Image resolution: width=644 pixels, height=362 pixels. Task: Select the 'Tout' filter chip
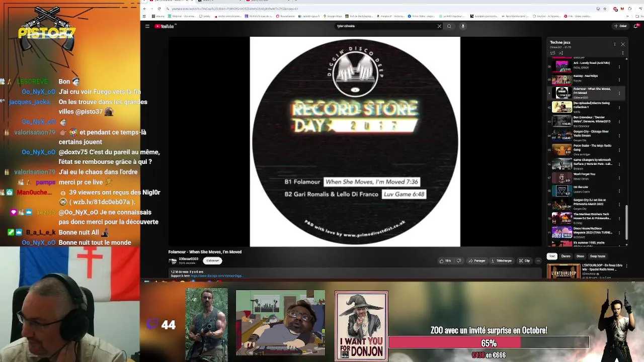point(552,256)
